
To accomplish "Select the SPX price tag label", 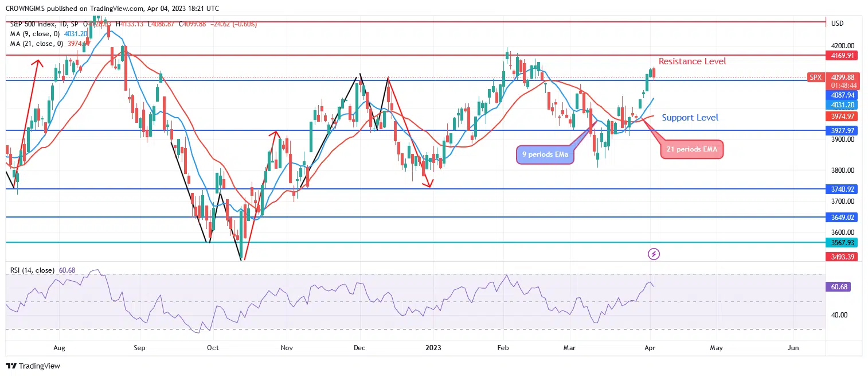I will [x=815, y=77].
